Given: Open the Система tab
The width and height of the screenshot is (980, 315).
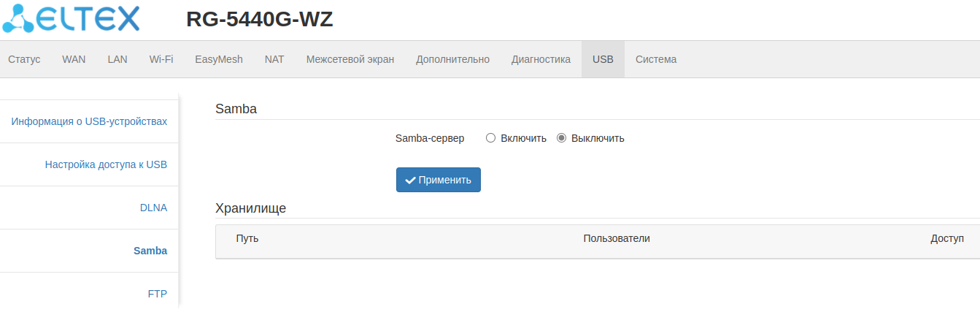Looking at the screenshot, I should [x=656, y=59].
